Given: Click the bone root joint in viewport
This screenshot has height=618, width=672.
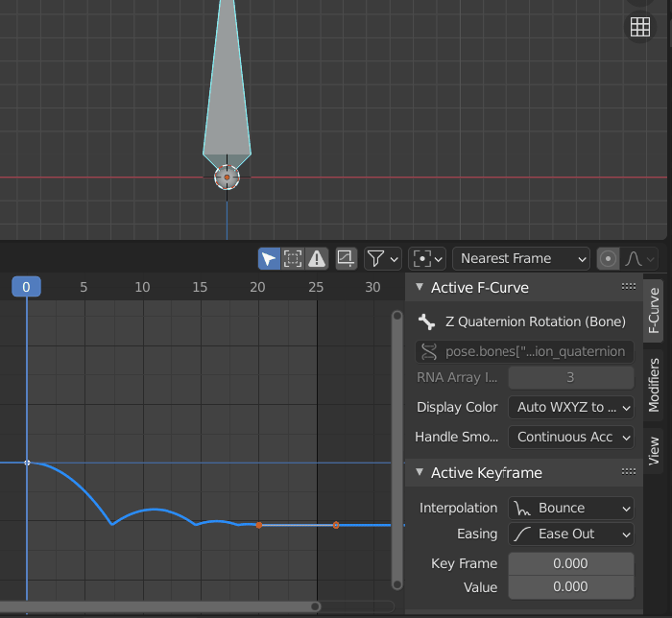Looking at the screenshot, I should (x=227, y=178).
